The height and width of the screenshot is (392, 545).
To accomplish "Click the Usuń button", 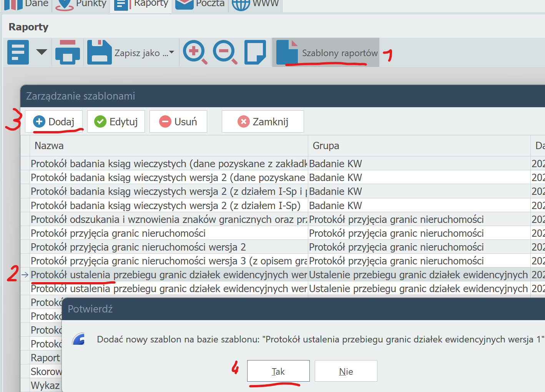I will click(x=178, y=121).
